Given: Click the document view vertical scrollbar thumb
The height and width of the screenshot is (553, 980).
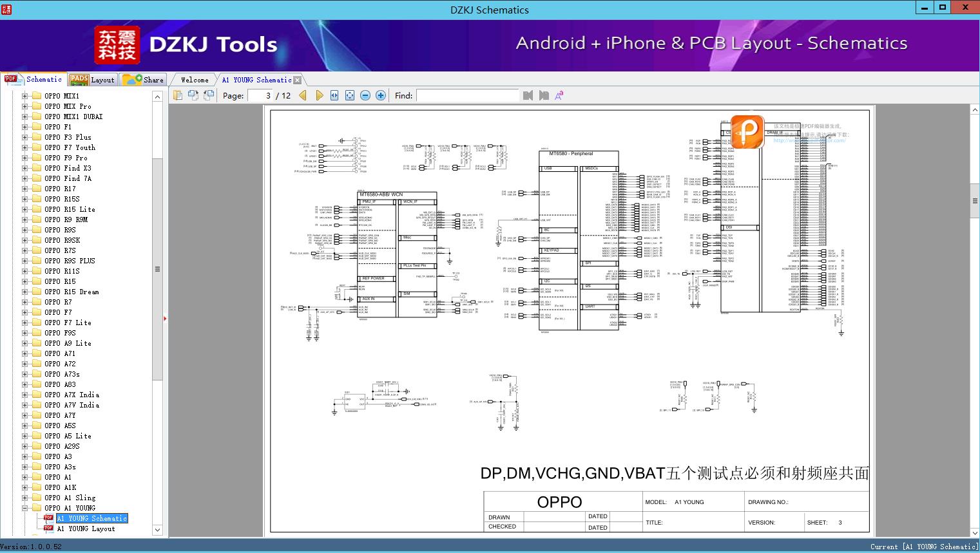Looking at the screenshot, I should click(x=974, y=201).
